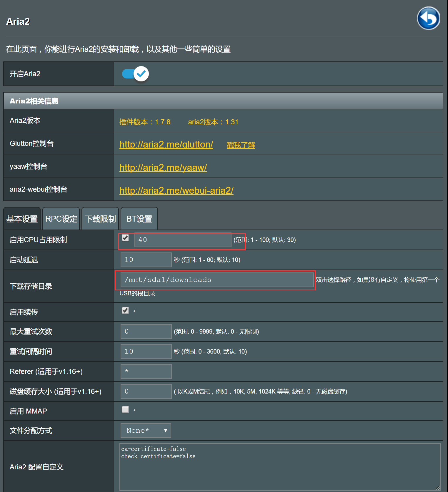Open the Glutton console link
This screenshot has width=448, height=492.
coord(166,144)
